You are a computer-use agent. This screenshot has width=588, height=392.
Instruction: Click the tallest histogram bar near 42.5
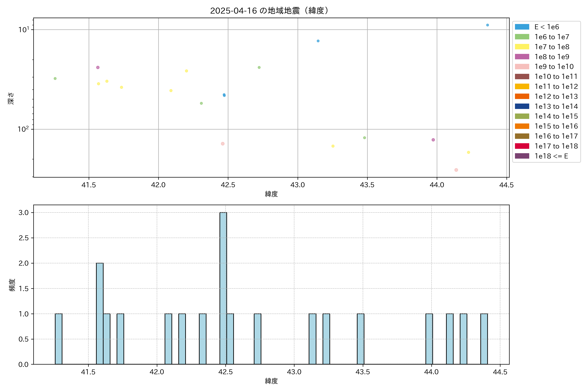click(x=223, y=288)
